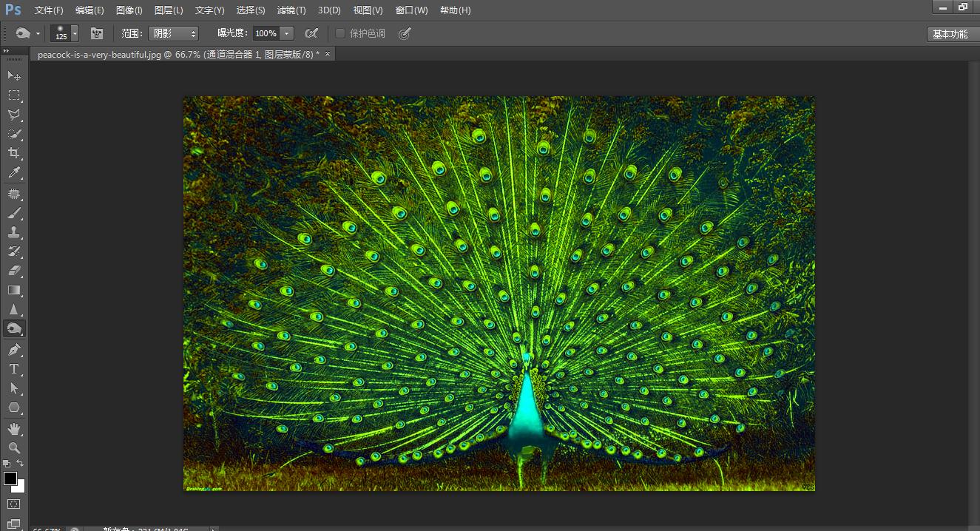Open the 范围 dropdown showing 阴影

point(173,33)
